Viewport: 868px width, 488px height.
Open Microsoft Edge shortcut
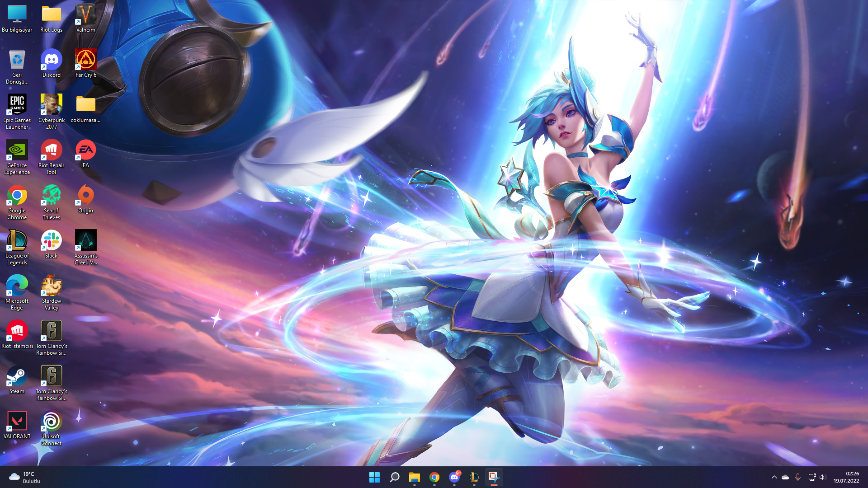pyautogui.click(x=17, y=293)
